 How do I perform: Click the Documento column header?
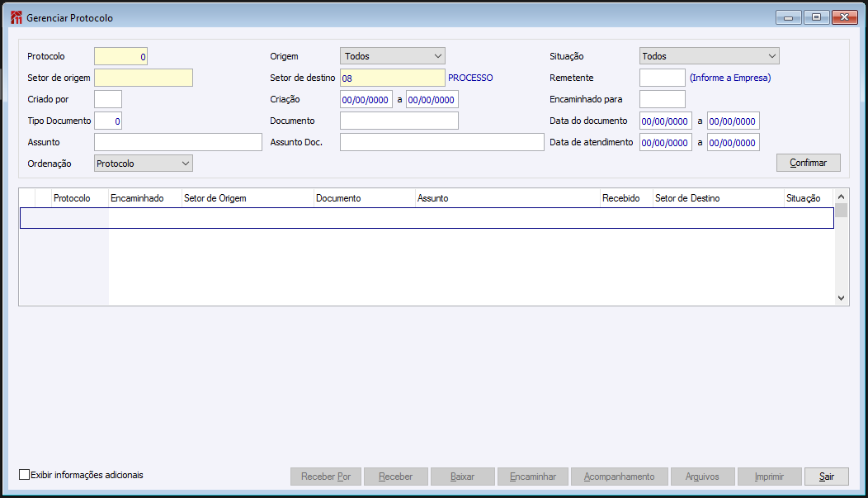(364, 198)
